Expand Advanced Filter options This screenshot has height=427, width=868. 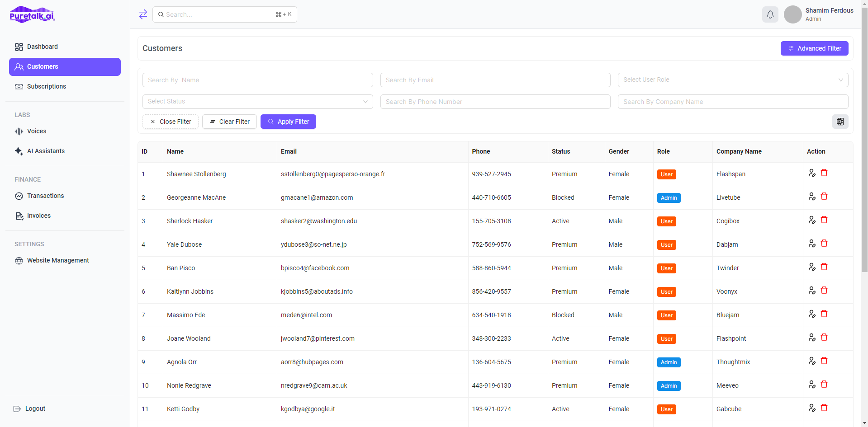(x=814, y=48)
